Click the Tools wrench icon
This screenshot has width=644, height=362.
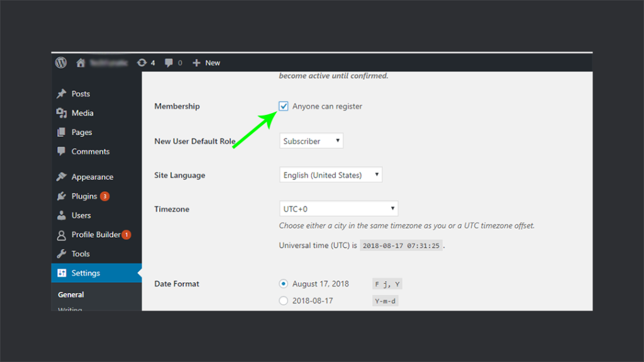(63, 253)
